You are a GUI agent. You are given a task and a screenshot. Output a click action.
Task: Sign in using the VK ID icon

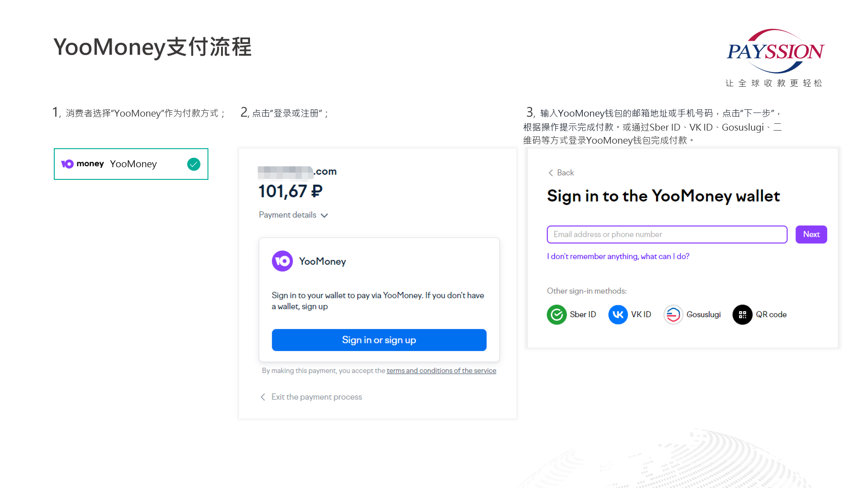coord(618,314)
